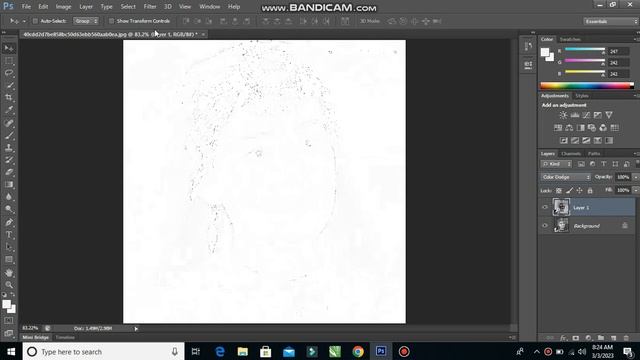Screen dimensions: 640x360
Task: Select the Eraser tool
Action: pos(9,172)
